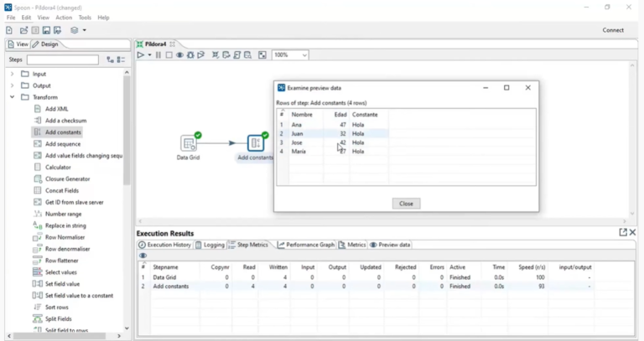Click the Connect button
644x341 pixels.
[x=613, y=30]
